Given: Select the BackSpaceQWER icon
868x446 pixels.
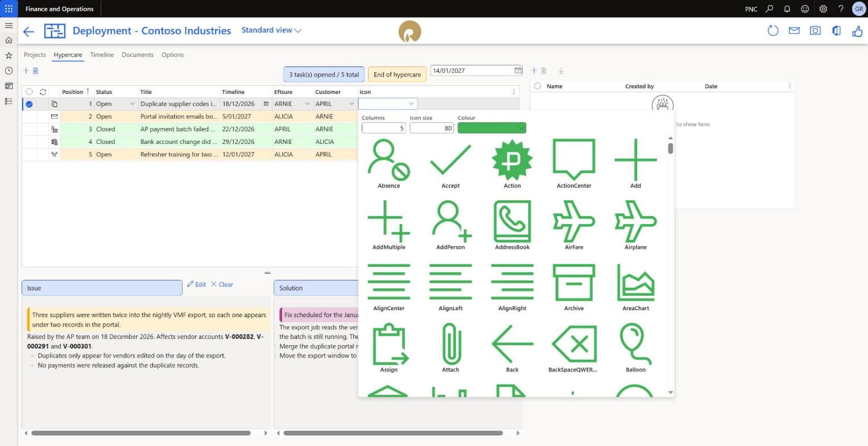Looking at the screenshot, I should 574,348.
